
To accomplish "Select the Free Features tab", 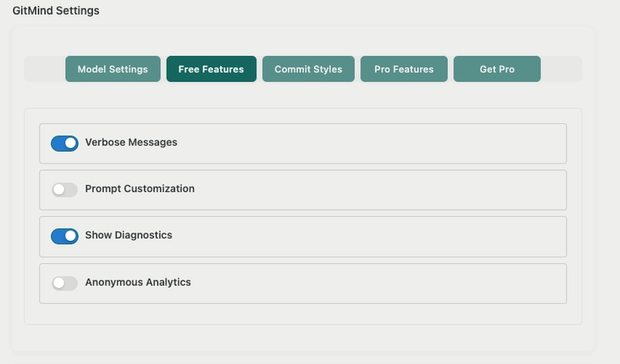I will click(211, 69).
